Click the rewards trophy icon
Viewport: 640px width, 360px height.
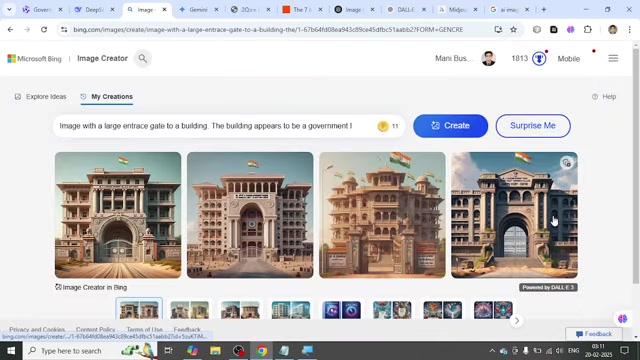pyautogui.click(x=539, y=59)
